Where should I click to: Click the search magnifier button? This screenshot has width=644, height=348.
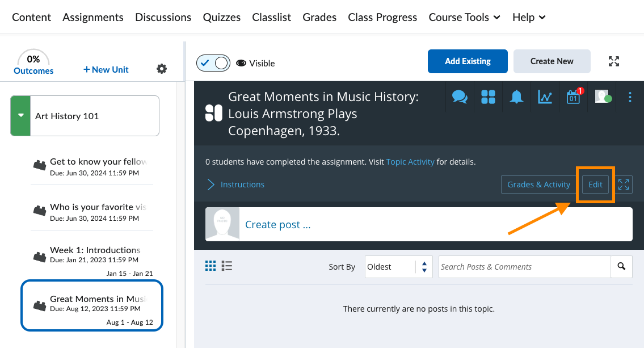tap(621, 266)
